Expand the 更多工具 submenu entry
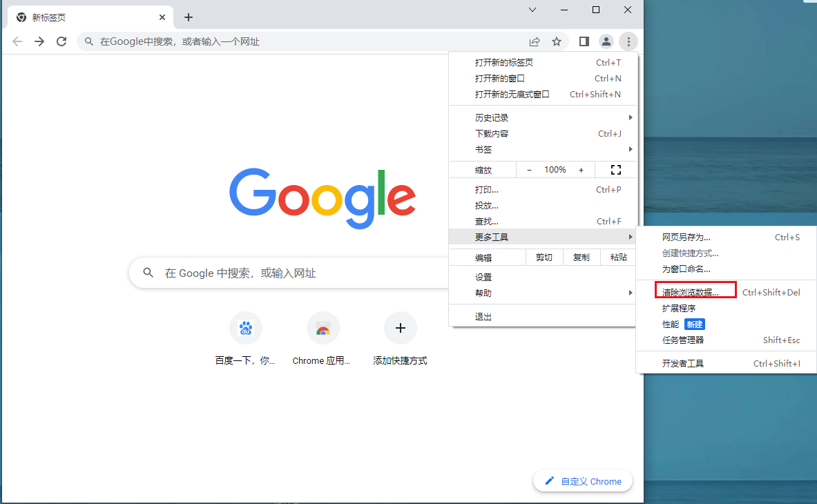The image size is (817, 504). click(x=542, y=238)
